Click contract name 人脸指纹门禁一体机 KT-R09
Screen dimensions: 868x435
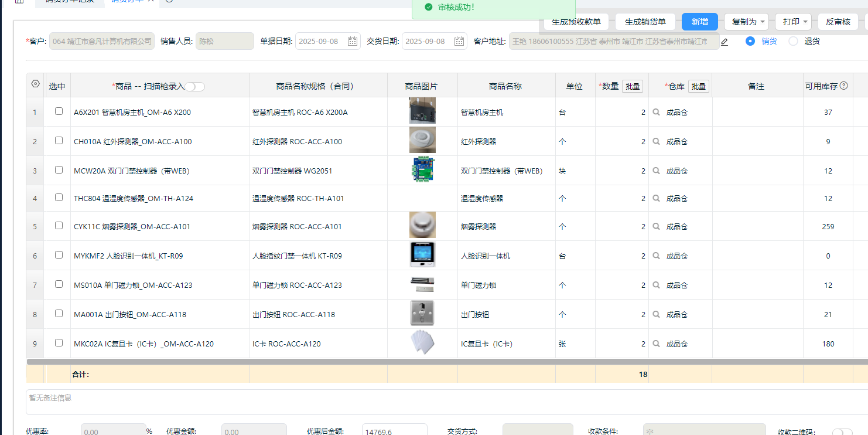coord(297,256)
